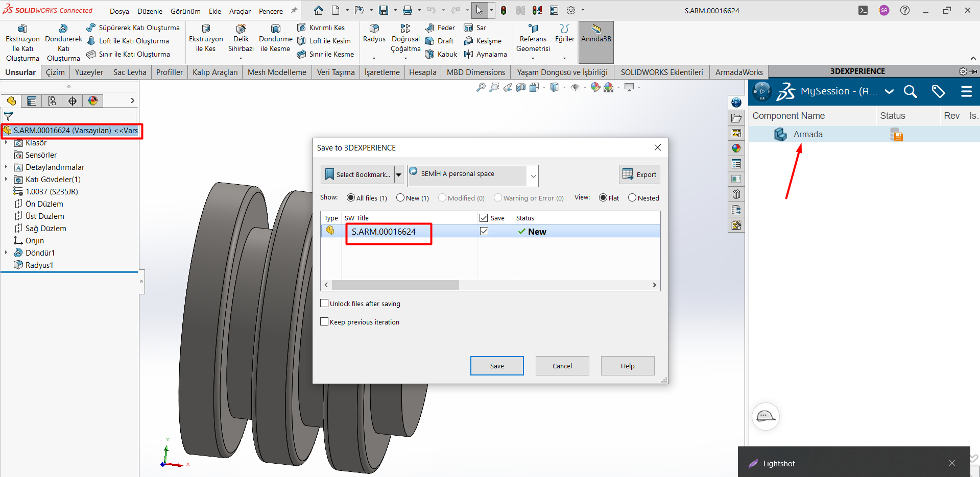
Task: Switch to the Sac Levha tab
Action: (130, 72)
